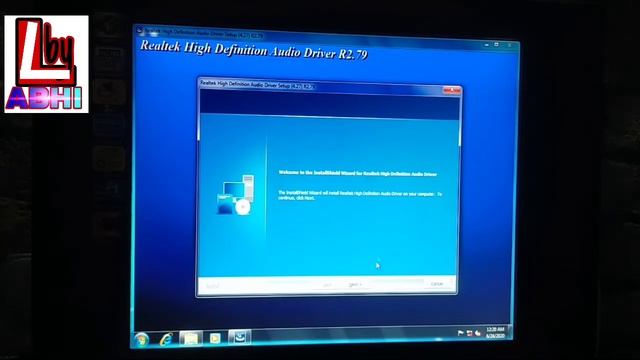Select the Realtek installer taskbar button
The image size is (640, 360).
point(239,337)
